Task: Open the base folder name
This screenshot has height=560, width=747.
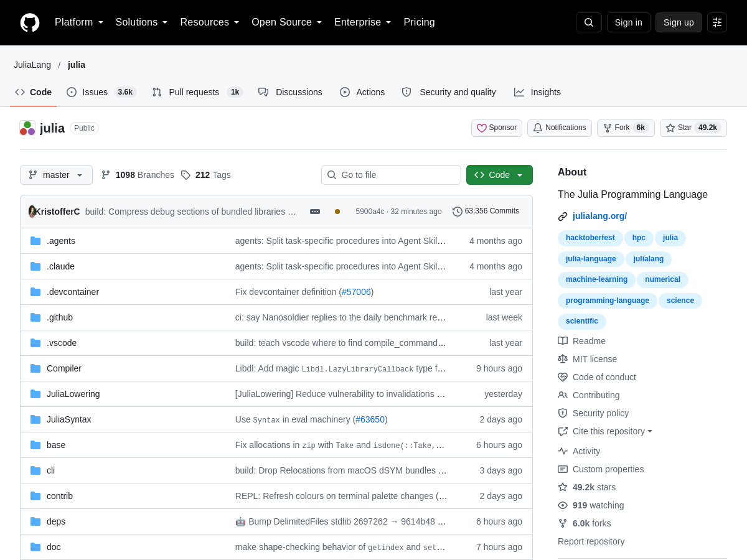Action: click(x=56, y=445)
